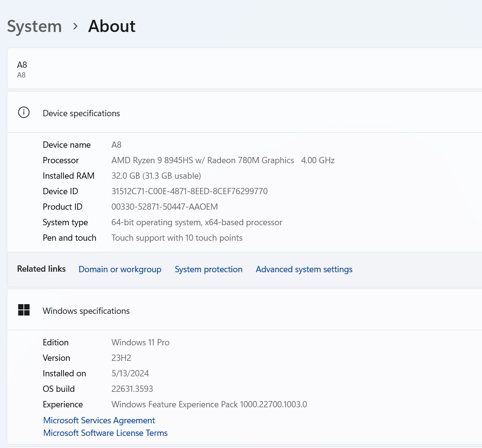Click the Installed RAM value
Image resolution: width=482 pixels, height=448 pixels.
(156, 176)
